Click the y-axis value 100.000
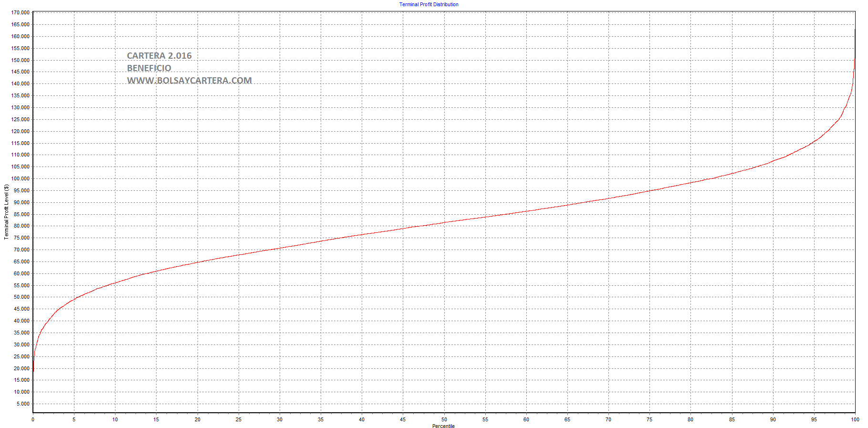Viewport: 868px width, 428px height. [x=21, y=178]
